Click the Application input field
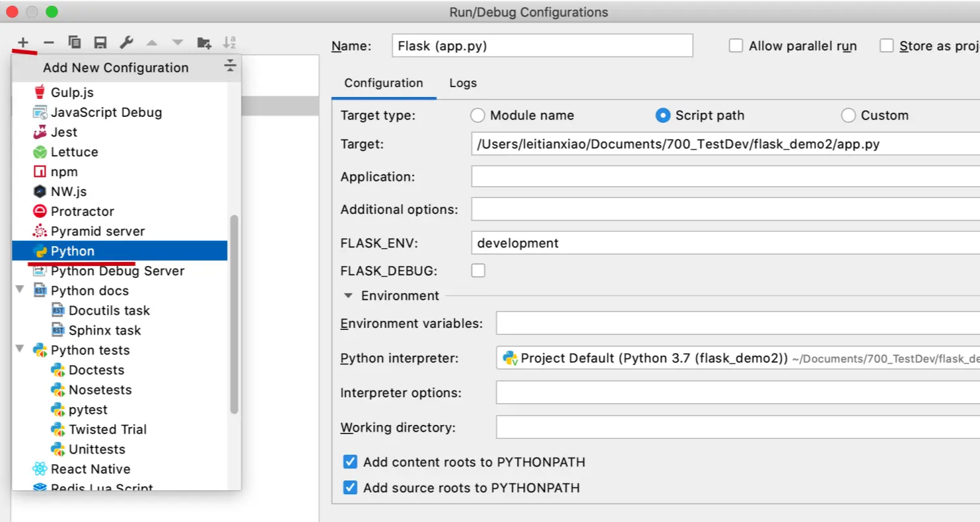 pos(725,176)
